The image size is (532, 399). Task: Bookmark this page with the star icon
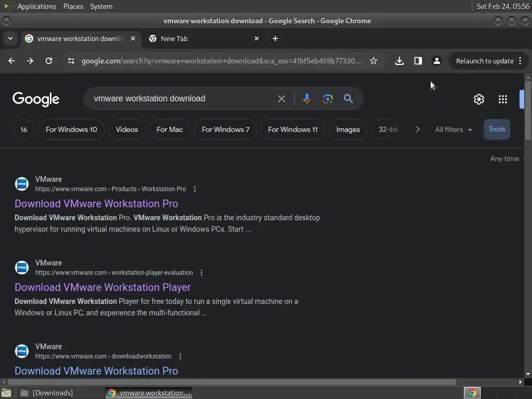coord(374,61)
